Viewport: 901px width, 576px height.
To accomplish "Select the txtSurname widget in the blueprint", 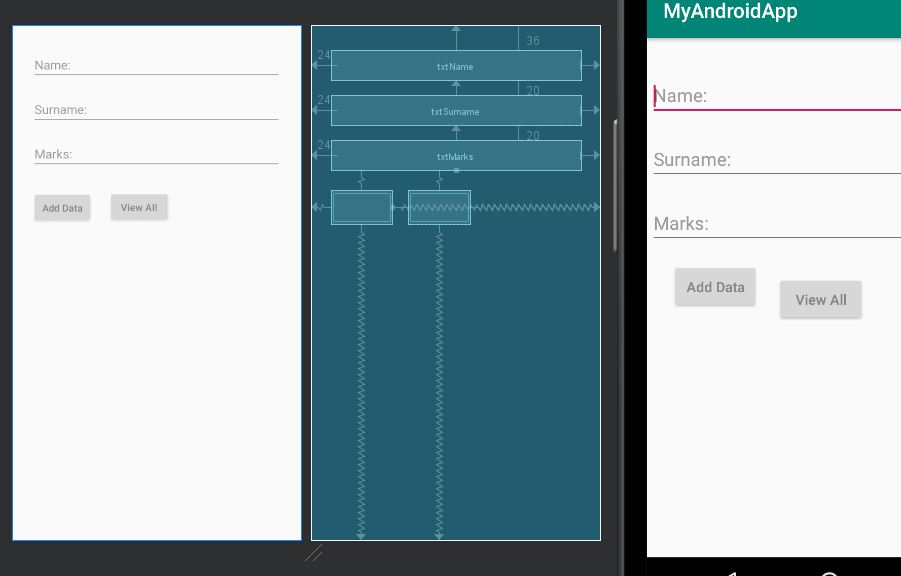I will 456,111.
